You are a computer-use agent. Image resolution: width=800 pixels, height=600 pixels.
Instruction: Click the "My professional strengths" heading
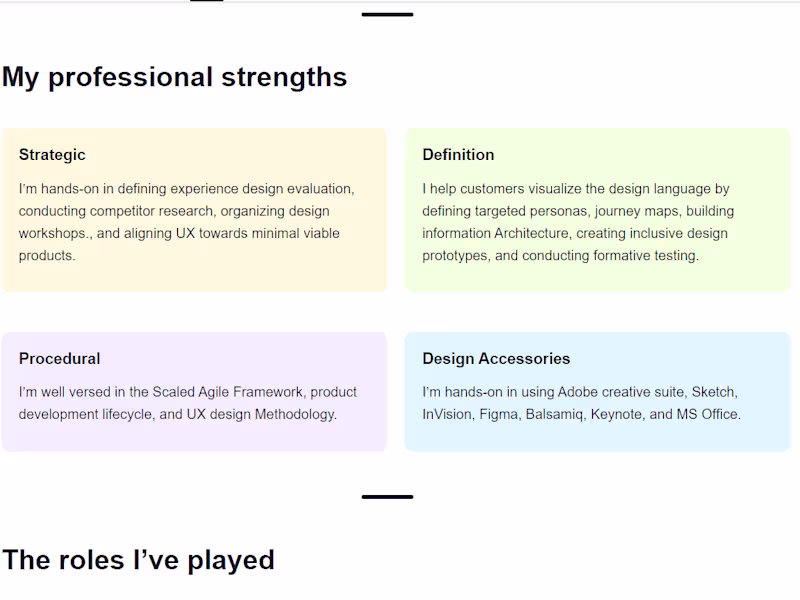point(175,77)
